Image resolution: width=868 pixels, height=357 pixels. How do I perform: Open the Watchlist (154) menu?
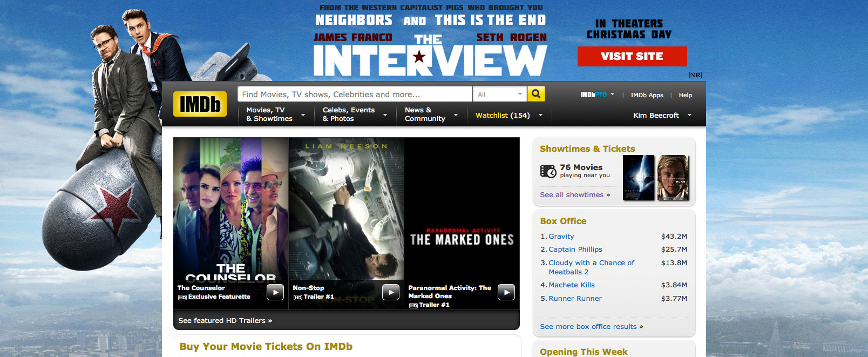point(509,115)
